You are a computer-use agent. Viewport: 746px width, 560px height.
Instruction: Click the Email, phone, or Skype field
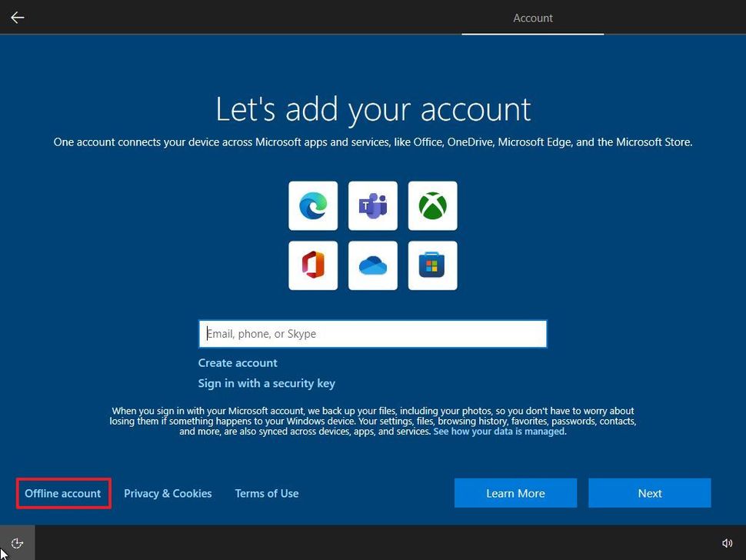pyautogui.click(x=372, y=333)
